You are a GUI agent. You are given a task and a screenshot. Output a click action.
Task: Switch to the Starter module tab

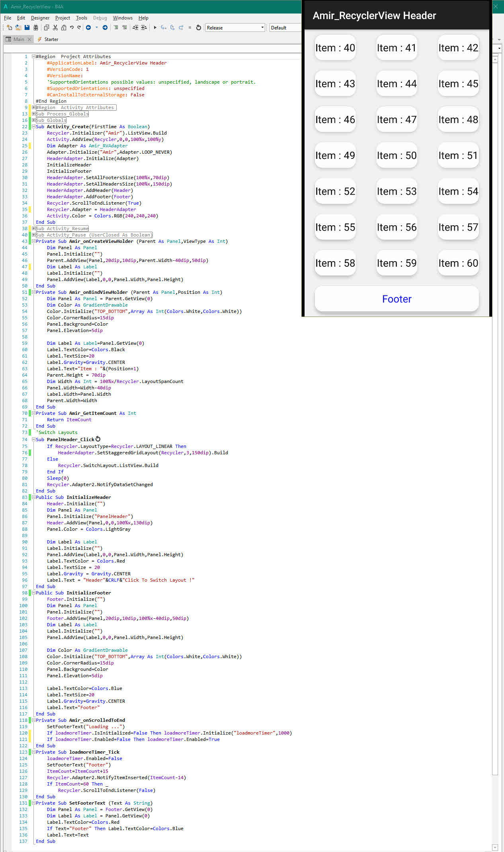(x=48, y=39)
